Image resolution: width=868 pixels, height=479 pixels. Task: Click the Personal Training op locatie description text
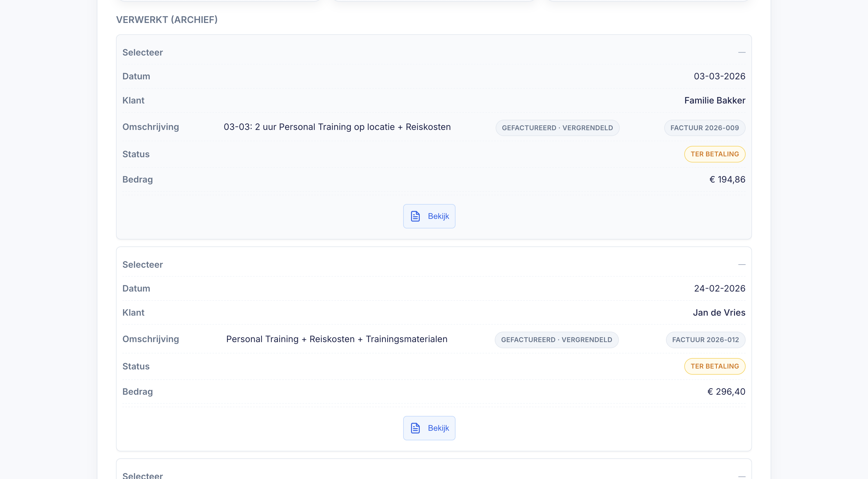pyautogui.click(x=337, y=127)
